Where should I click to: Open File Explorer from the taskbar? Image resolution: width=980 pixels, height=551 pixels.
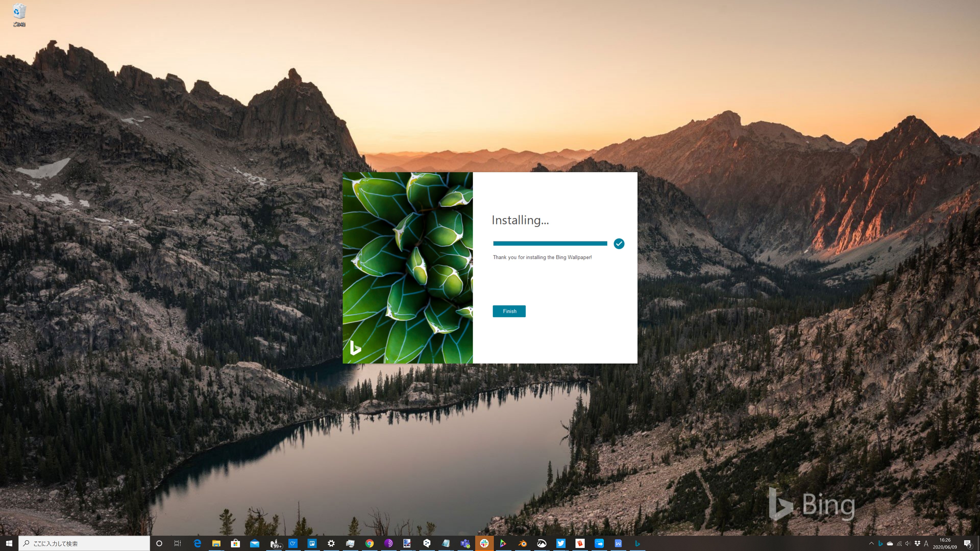pyautogui.click(x=216, y=543)
